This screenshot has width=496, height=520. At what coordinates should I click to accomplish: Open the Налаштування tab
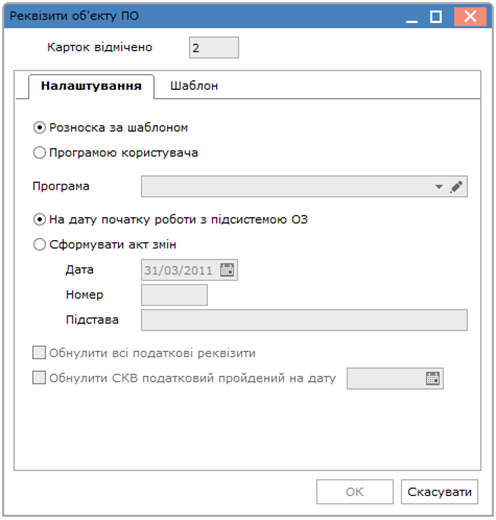click(91, 86)
